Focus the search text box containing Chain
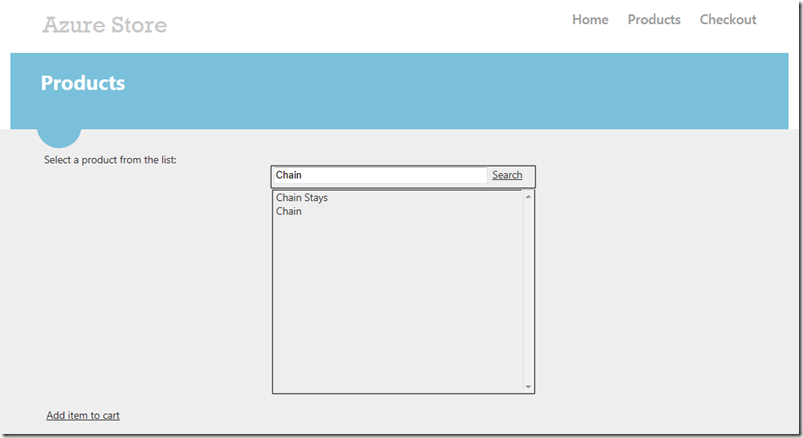The width and height of the screenshot is (803, 438). [380, 175]
